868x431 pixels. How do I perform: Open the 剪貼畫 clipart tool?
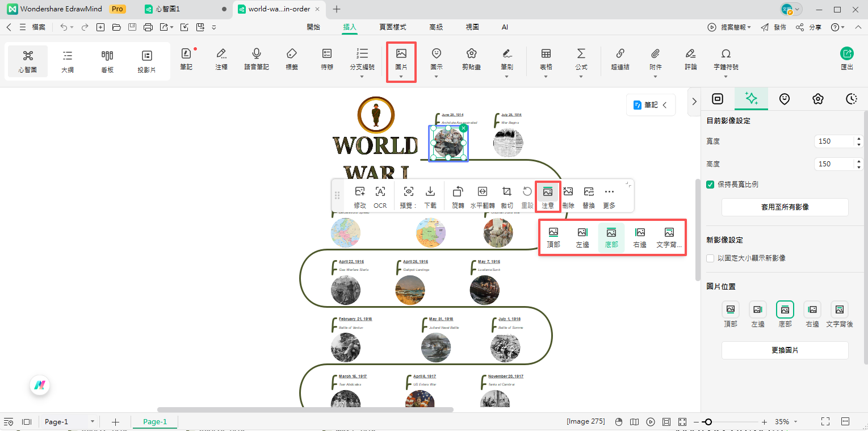point(471,54)
